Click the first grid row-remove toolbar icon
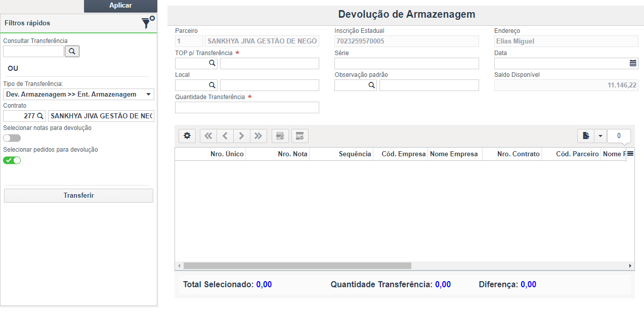The height and width of the screenshot is (312, 644). coord(280,136)
